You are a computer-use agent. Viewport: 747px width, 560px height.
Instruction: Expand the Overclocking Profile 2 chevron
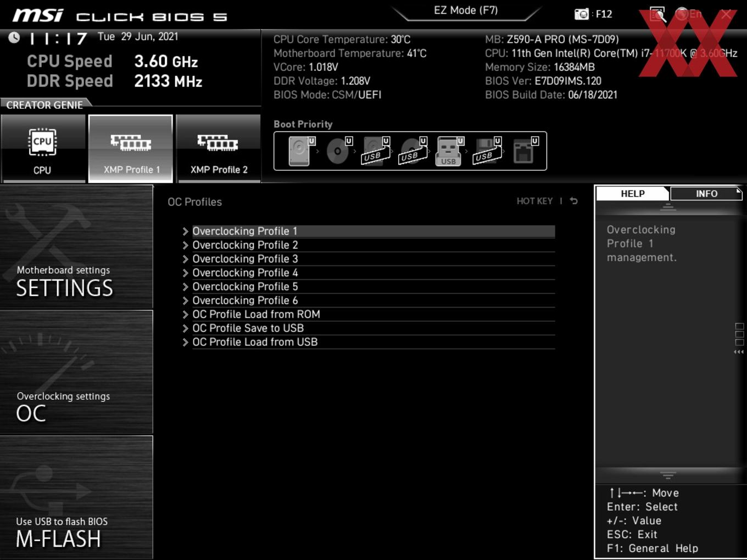click(186, 245)
